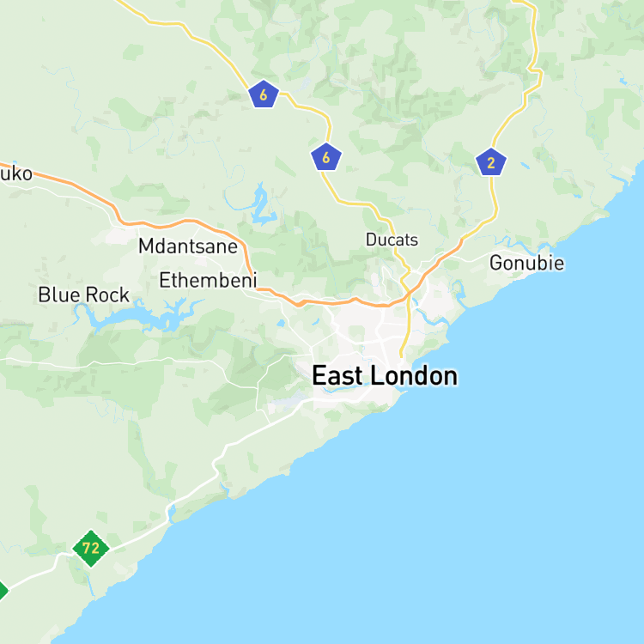Click the cut-off "uko" label
Screen dimensions: 644x644
tap(15, 173)
